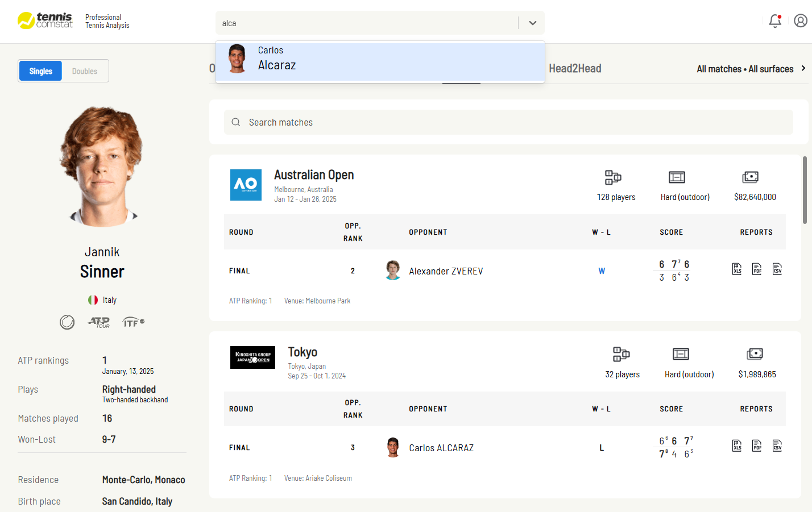Click the Australian Open OPP. RANK column header
Screen dimensions: 812x512
pyautogui.click(x=353, y=232)
